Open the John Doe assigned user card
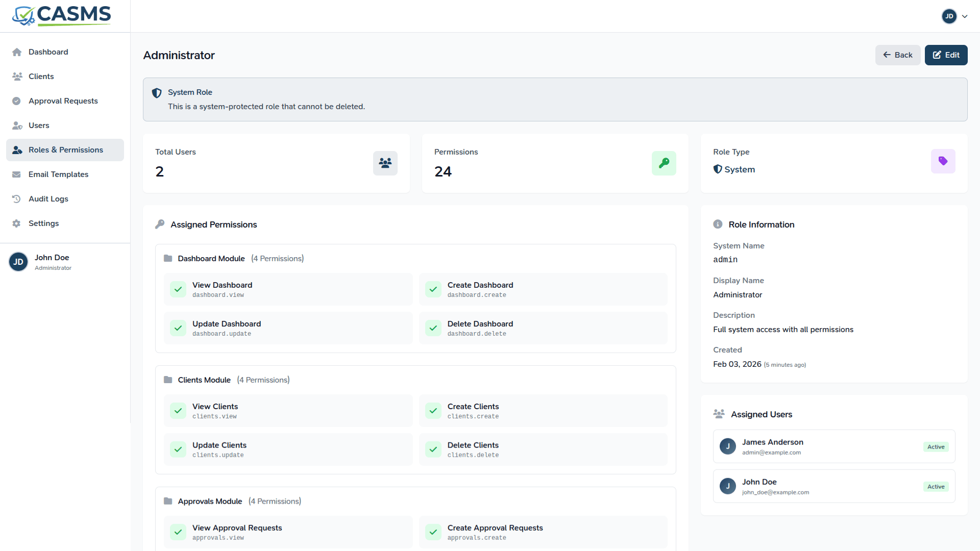This screenshot has height=551, width=980. click(x=834, y=486)
